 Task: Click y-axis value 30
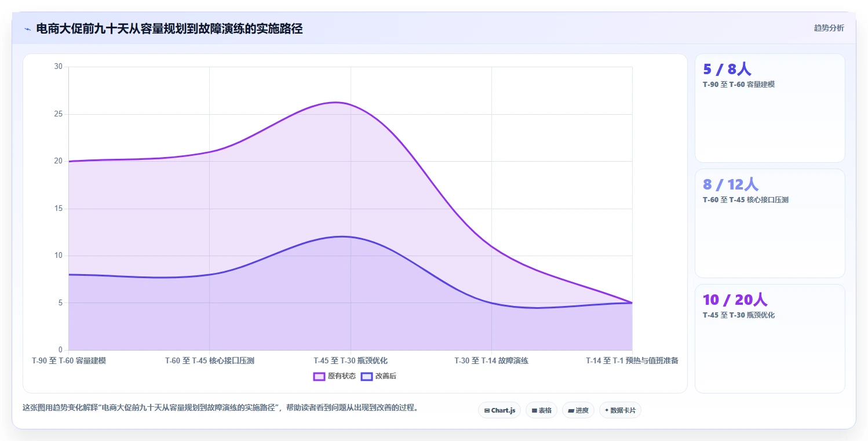point(58,67)
